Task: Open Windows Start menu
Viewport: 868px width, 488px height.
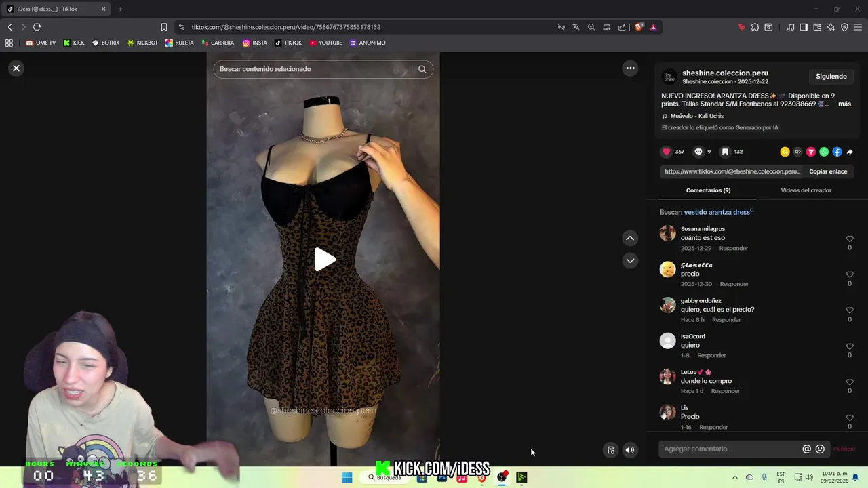Action: 347,477
